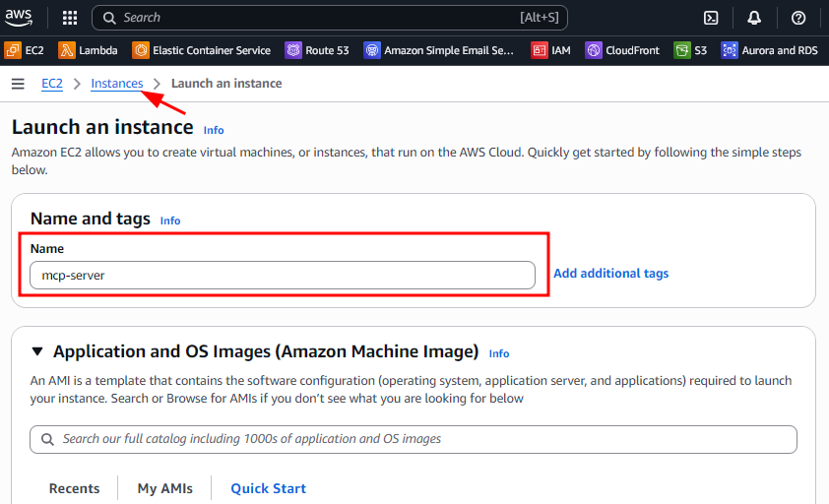Click the instance Name input field

[282, 276]
